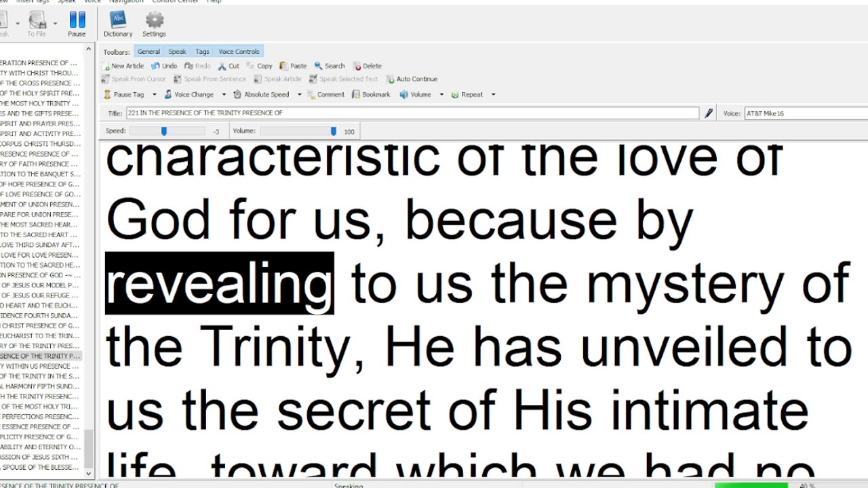Toggle the General toolbar visibility

pyautogui.click(x=149, y=52)
